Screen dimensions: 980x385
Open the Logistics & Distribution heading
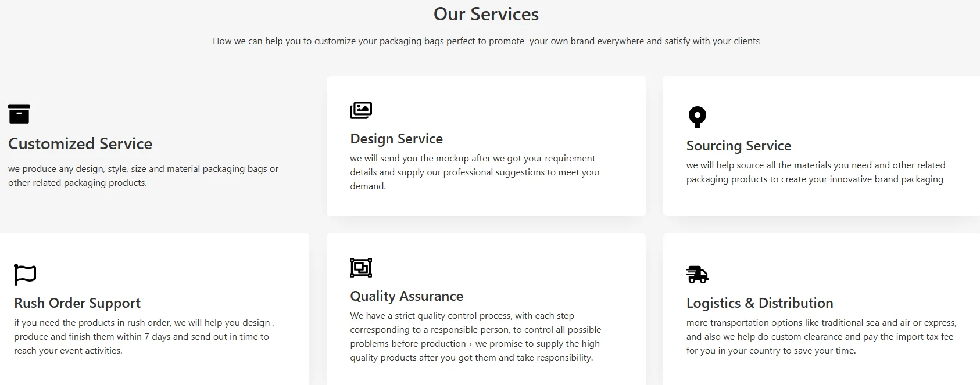tap(760, 303)
